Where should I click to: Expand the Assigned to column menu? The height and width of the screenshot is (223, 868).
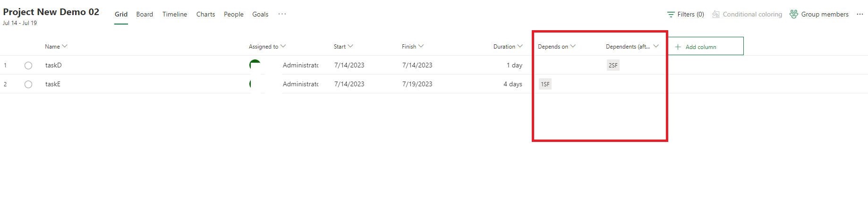pyautogui.click(x=283, y=46)
